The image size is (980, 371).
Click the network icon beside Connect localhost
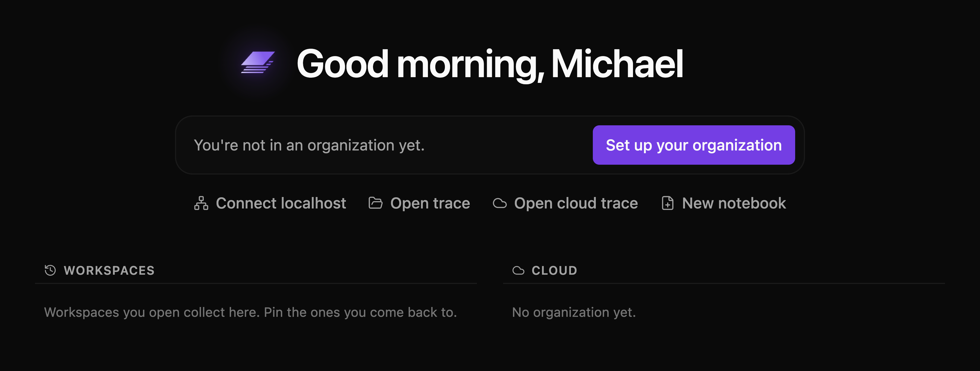click(x=201, y=203)
